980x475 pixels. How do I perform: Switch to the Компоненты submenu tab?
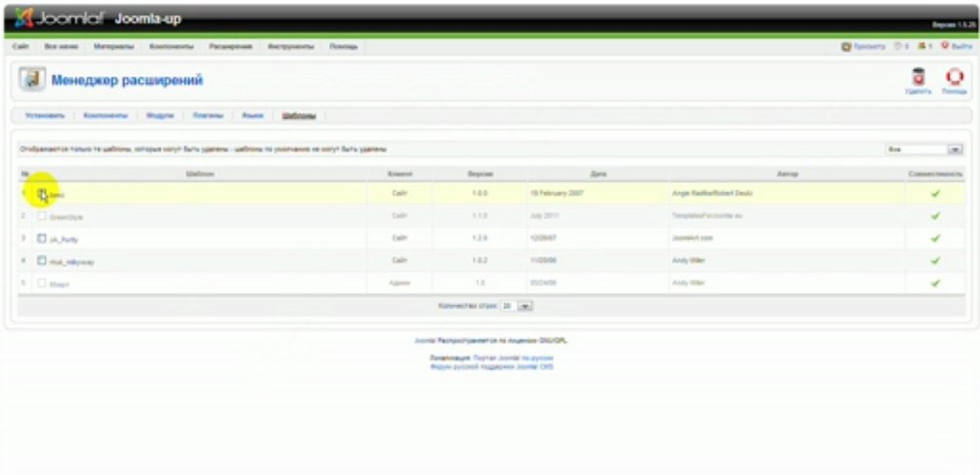click(106, 115)
